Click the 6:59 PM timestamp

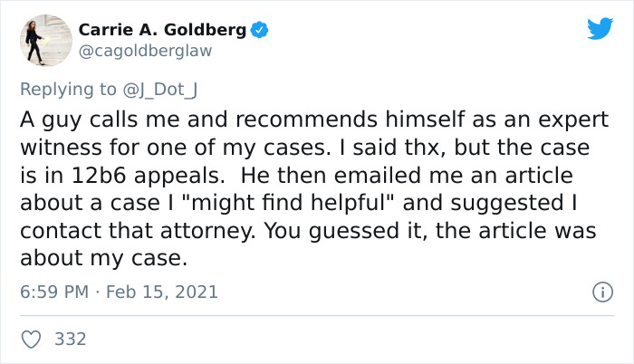pyautogui.click(x=54, y=292)
